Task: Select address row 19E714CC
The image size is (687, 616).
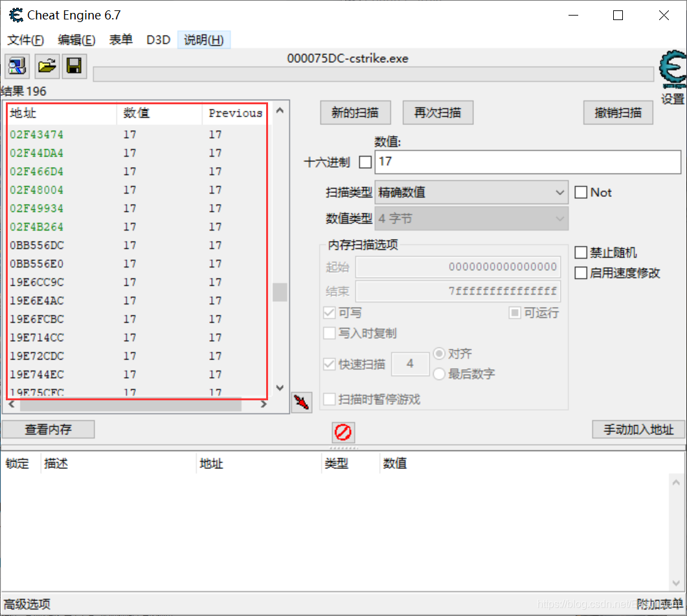Action: coord(137,337)
